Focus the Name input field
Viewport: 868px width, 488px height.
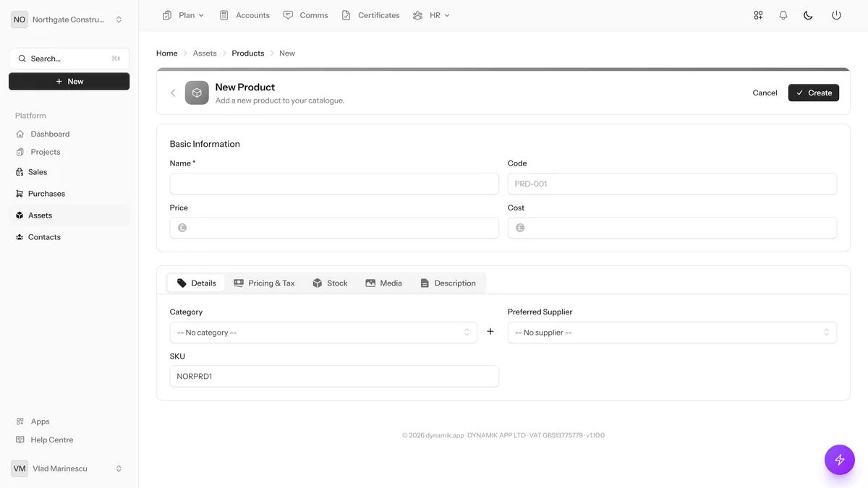coord(334,184)
